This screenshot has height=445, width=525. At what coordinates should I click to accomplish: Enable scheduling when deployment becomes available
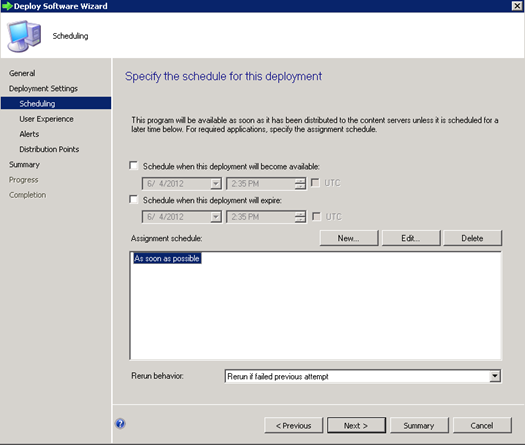click(134, 166)
